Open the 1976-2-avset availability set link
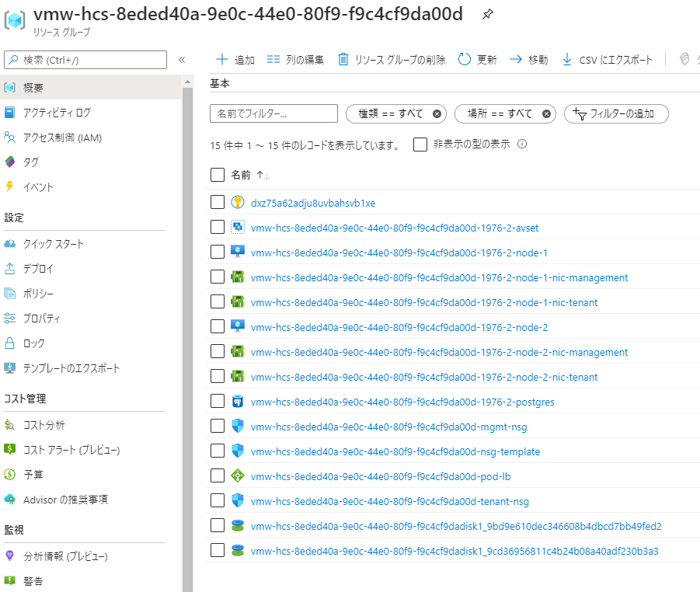The image size is (700, 592). coord(395,228)
